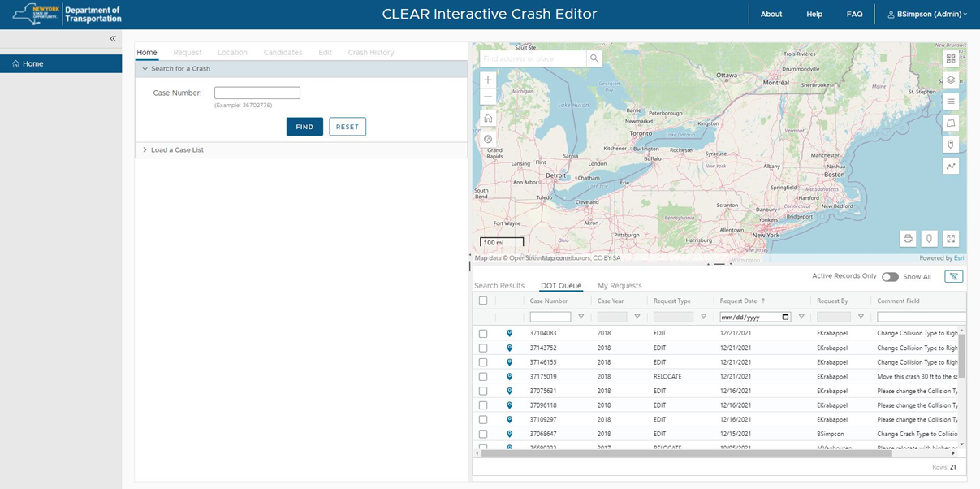This screenshot has width=980, height=489.
Task: Open the BSimpson (Admin) user dropdown
Action: click(926, 15)
